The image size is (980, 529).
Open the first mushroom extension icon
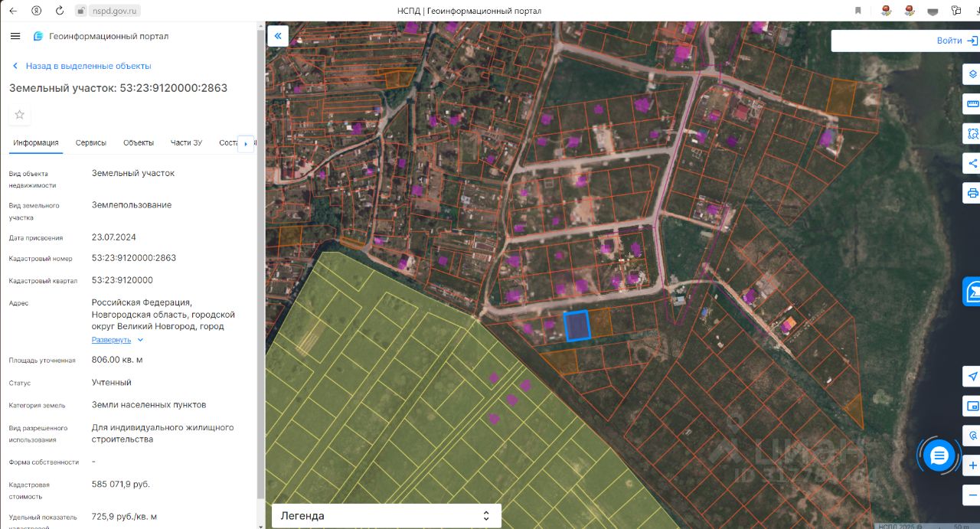887,11
